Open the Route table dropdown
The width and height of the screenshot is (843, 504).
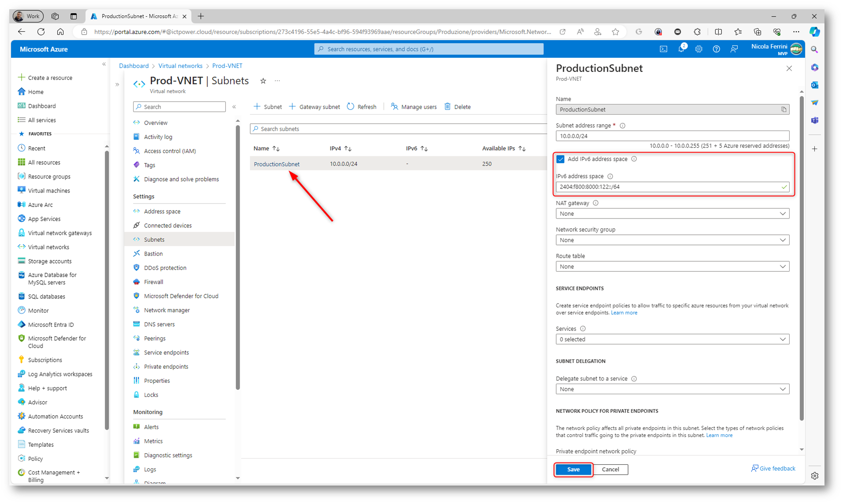pos(672,267)
